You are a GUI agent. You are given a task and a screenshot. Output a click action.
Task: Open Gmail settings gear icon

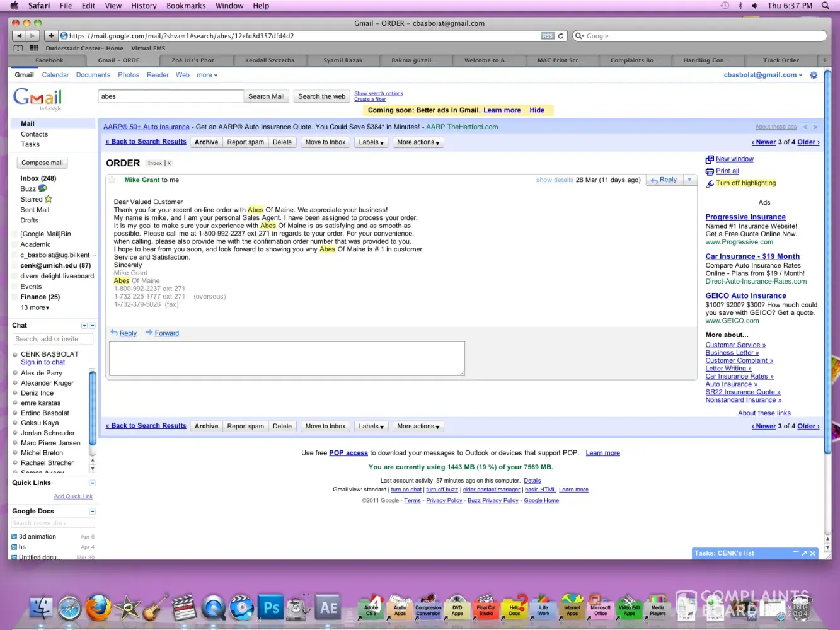pyautogui.click(x=814, y=75)
